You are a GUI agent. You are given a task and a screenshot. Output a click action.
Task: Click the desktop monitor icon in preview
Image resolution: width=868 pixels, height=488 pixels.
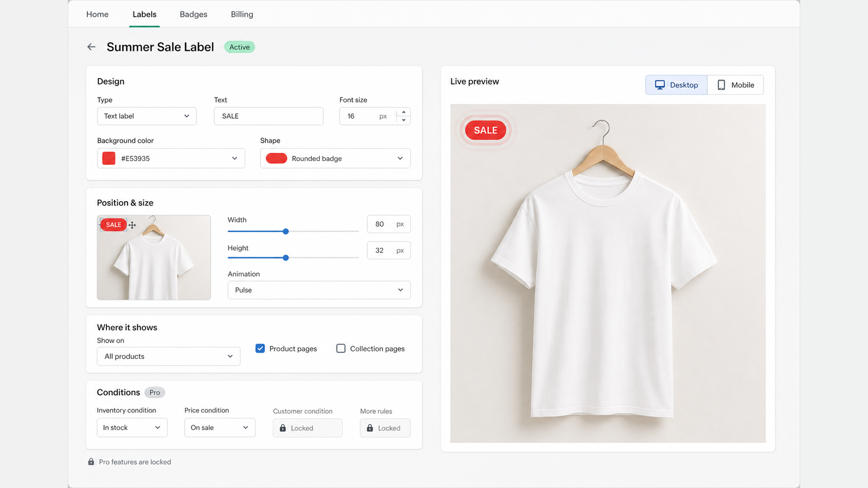click(660, 85)
